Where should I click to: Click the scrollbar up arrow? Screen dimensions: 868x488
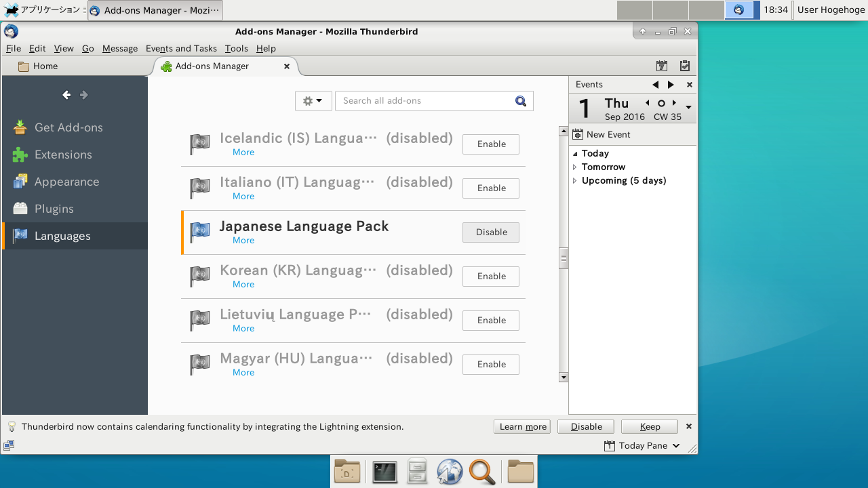tap(564, 131)
